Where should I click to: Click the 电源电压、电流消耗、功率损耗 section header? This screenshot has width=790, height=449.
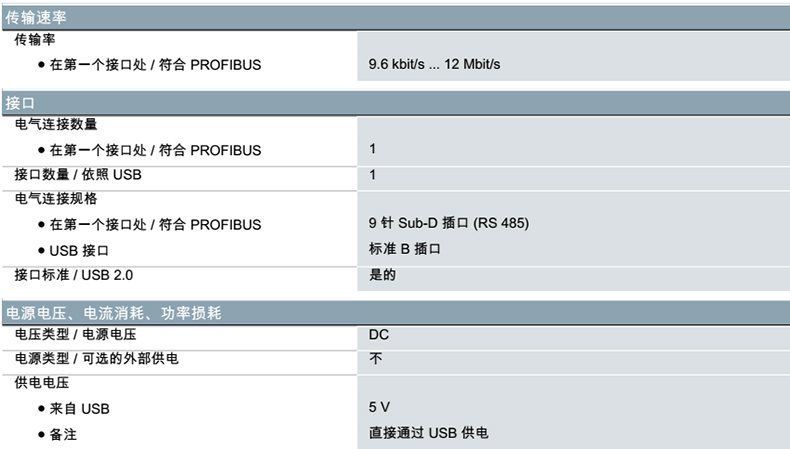tap(114, 314)
